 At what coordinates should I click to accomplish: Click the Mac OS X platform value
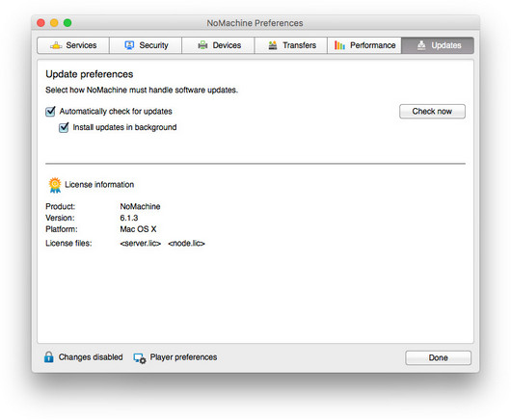[x=138, y=229]
